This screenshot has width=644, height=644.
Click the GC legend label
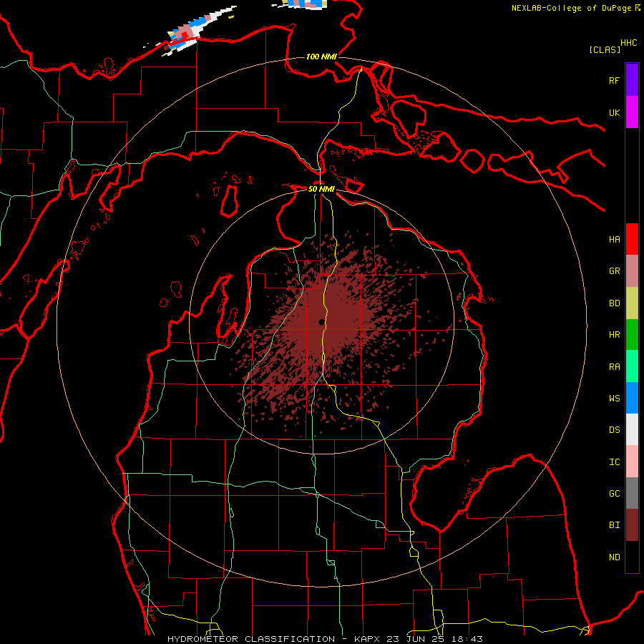point(614,494)
